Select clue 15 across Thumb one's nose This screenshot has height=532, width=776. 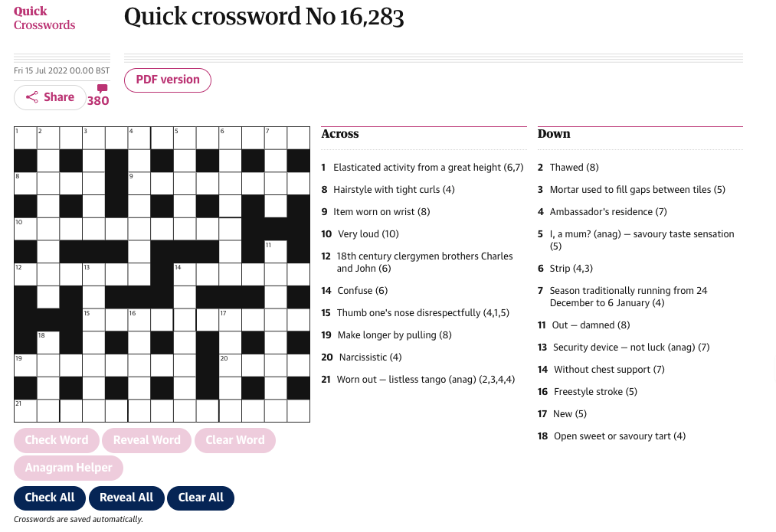416,313
